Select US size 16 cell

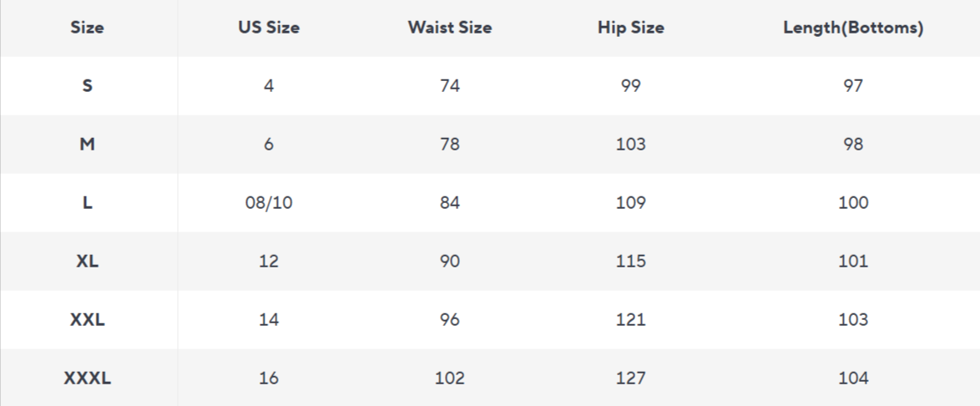coord(269,378)
